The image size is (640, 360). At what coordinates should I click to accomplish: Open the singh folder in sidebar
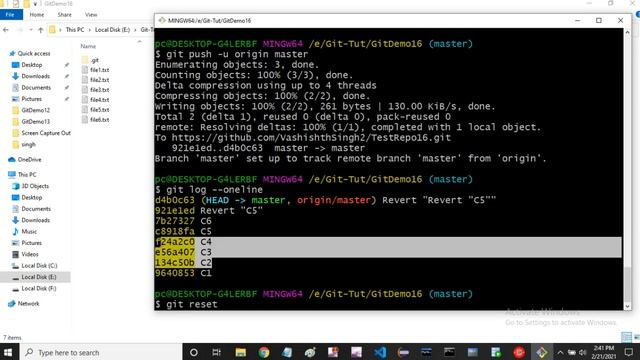point(24,144)
